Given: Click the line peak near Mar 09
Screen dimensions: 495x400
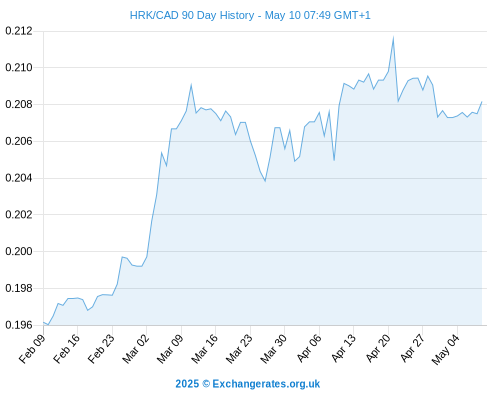Looking at the screenshot, I should pyautogui.click(x=191, y=85).
